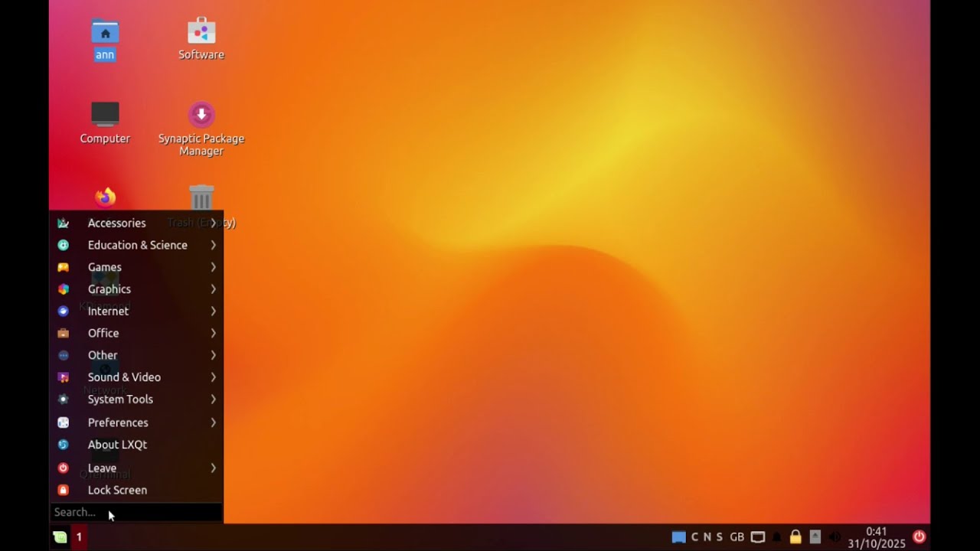This screenshot has width=980, height=551.
Task: Open the clock showing 0:41 31/10/2025
Action: [x=877, y=537]
